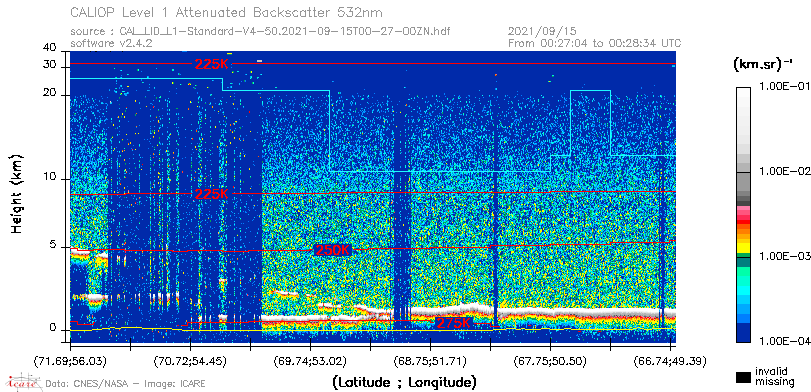This screenshot has height=392, width=811.
Task: Click the 'software v2.4.2' text
Action: point(111,43)
